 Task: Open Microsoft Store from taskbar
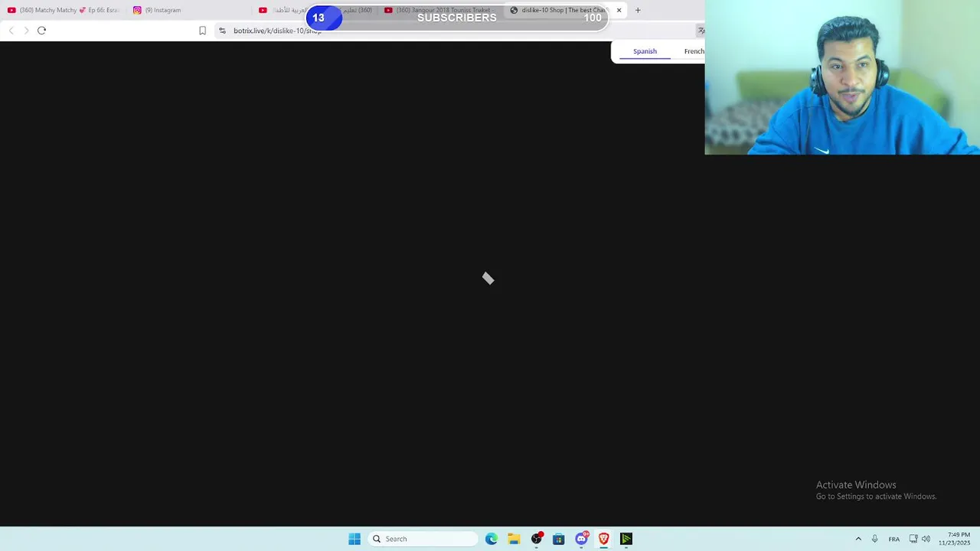pyautogui.click(x=559, y=539)
